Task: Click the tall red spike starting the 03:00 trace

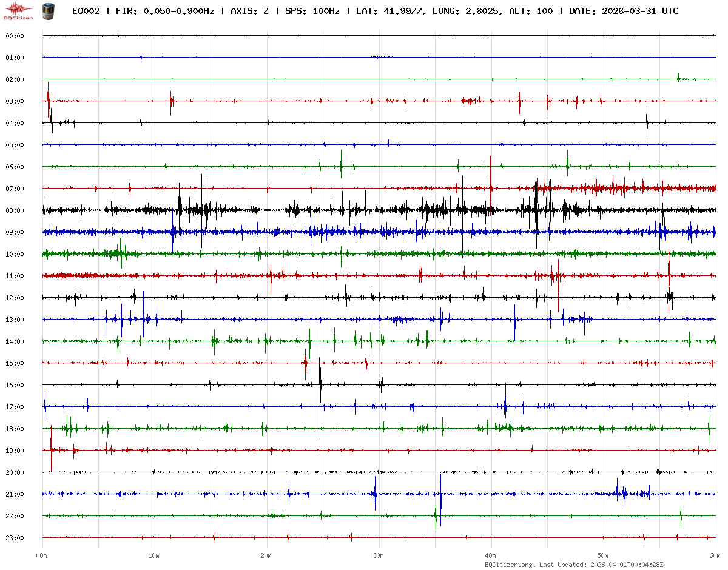Action: point(49,100)
